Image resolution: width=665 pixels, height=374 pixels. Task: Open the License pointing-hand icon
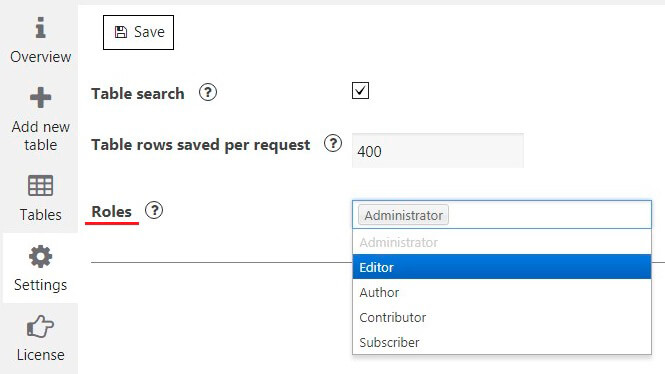click(40, 327)
